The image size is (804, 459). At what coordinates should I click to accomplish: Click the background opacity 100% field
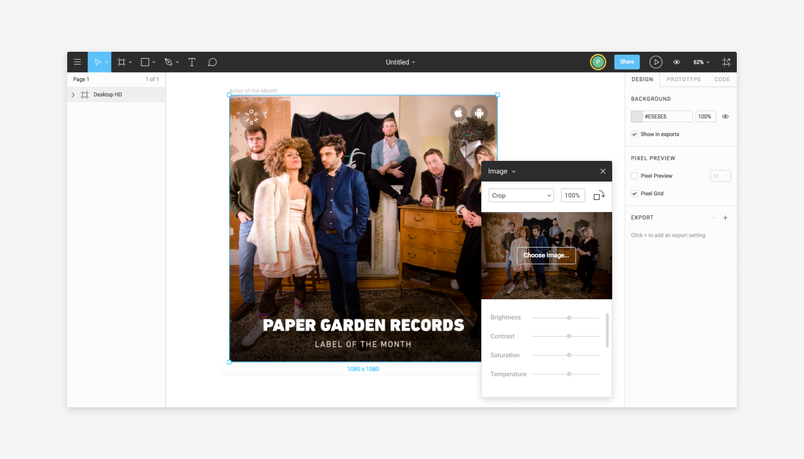point(706,116)
